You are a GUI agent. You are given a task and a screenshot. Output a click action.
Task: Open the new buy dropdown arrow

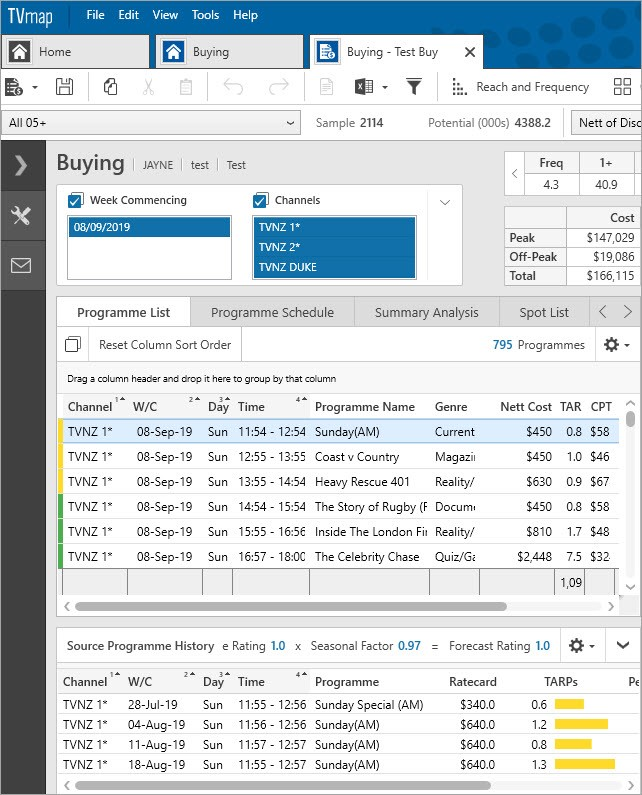[34, 87]
